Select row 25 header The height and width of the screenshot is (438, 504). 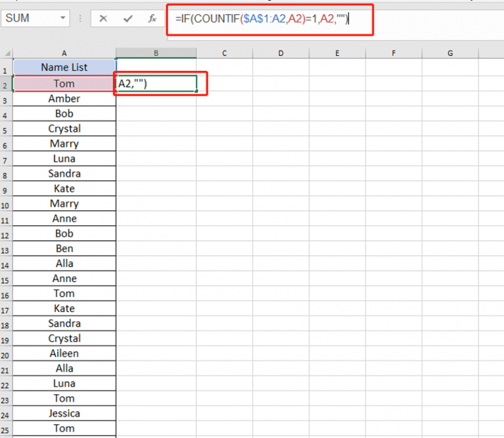[5, 428]
